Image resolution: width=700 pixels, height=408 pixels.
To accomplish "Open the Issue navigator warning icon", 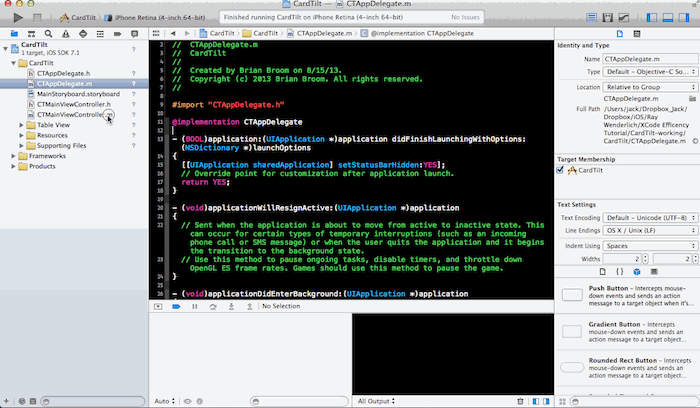I will (66, 34).
